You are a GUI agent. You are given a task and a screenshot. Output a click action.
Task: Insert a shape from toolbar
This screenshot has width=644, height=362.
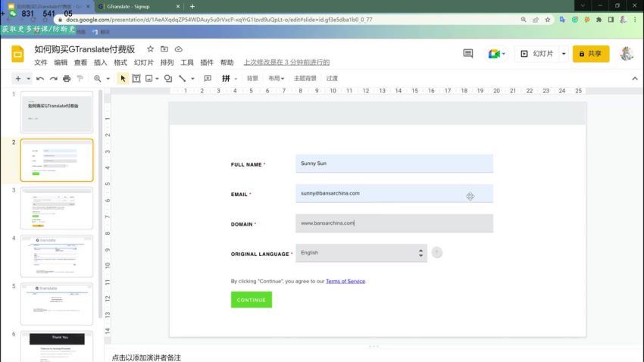[168, 79]
